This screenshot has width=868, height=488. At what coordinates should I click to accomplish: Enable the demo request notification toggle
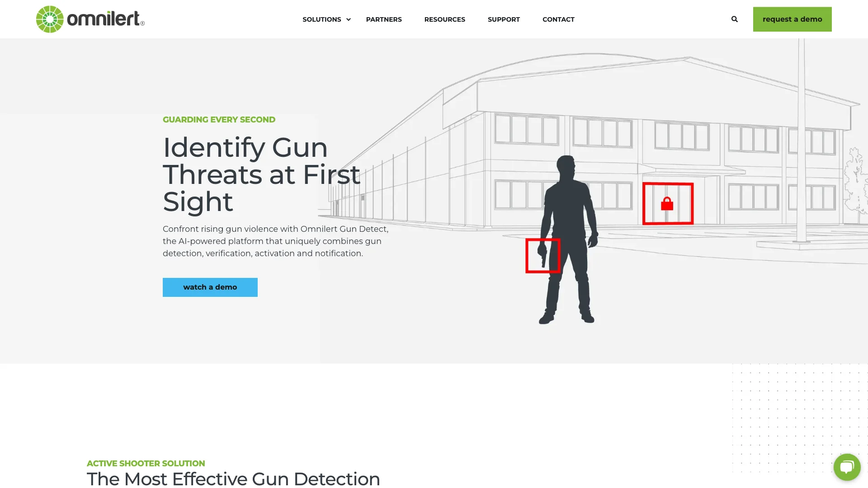click(x=793, y=19)
